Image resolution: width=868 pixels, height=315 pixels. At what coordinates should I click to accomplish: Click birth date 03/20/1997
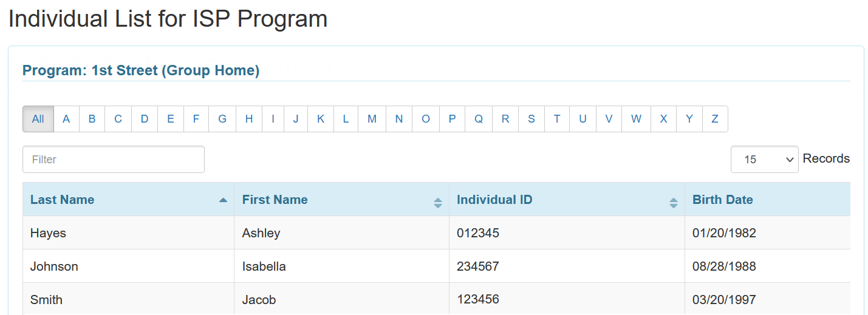coord(724,300)
